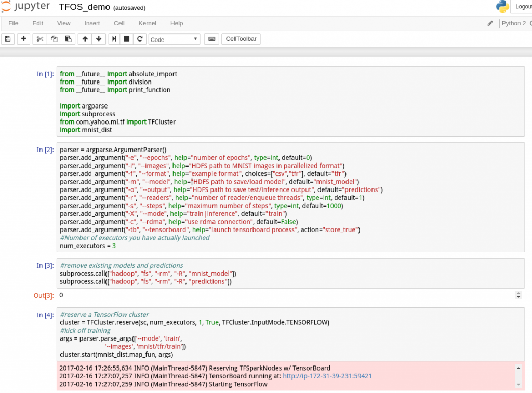Open the TensorBoard URL link in output
The width and height of the screenshot is (532, 393).
tap(327, 376)
